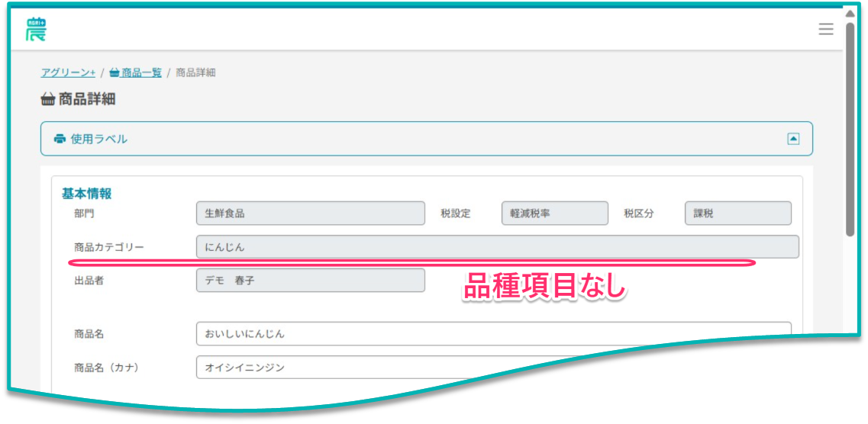Click the 税区分 field showing 課税

737,214
